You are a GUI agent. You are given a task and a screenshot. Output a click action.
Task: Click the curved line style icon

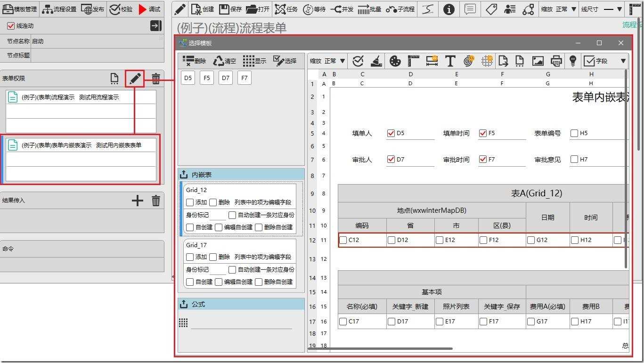click(x=427, y=9)
